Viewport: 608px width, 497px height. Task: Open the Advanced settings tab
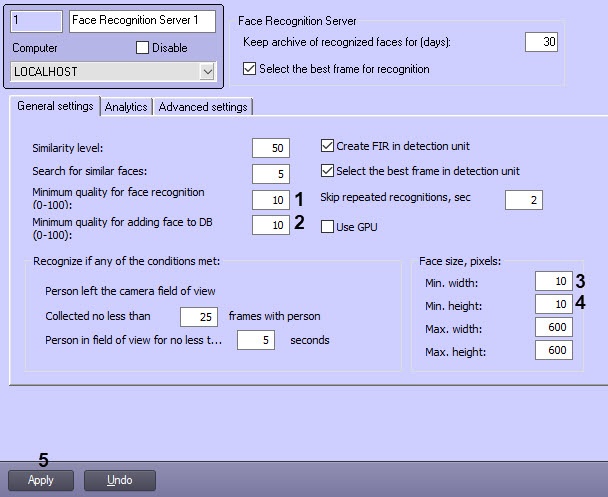203,107
